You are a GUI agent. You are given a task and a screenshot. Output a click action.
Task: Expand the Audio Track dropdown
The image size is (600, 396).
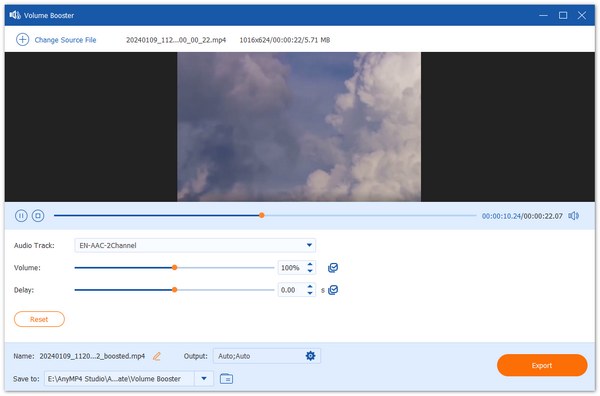[309, 245]
